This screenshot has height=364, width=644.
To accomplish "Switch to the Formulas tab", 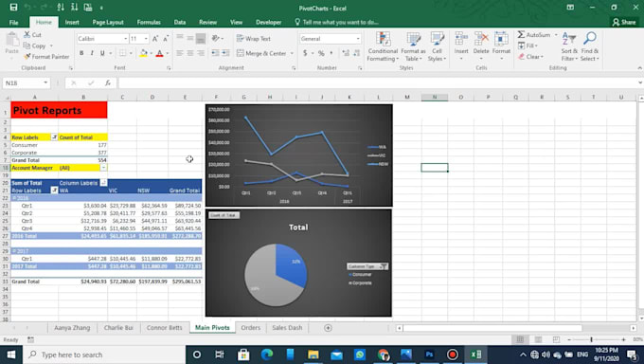I will (149, 22).
